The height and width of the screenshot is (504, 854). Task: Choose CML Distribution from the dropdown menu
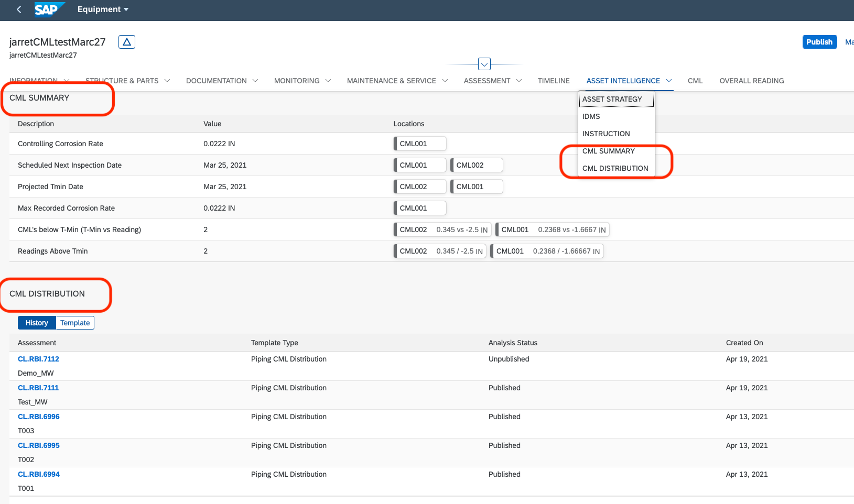click(x=617, y=168)
